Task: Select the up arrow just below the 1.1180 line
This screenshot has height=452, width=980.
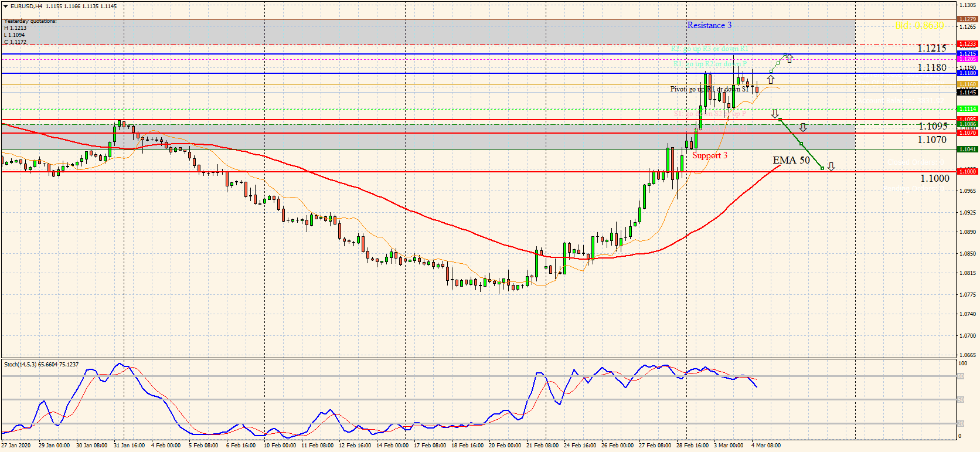Action: coord(771,79)
